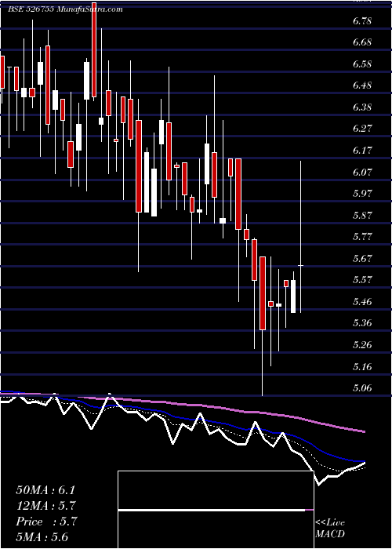Click the 5.36 price axis label

click(362, 323)
